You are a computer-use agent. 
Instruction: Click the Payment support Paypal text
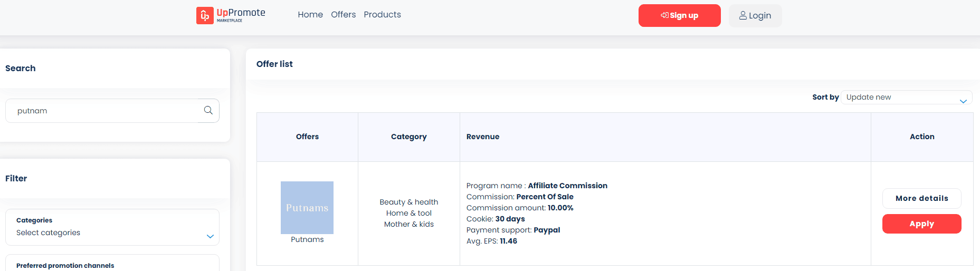click(547, 230)
